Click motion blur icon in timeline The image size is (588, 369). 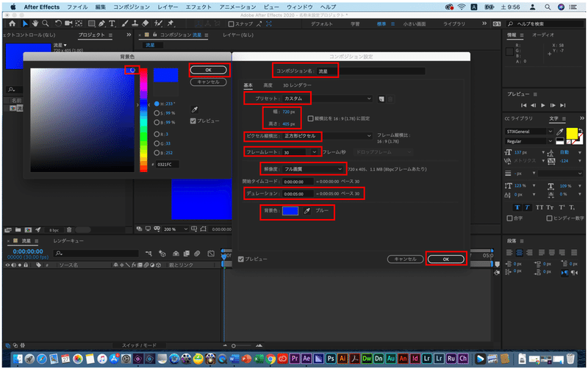[197, 254]
